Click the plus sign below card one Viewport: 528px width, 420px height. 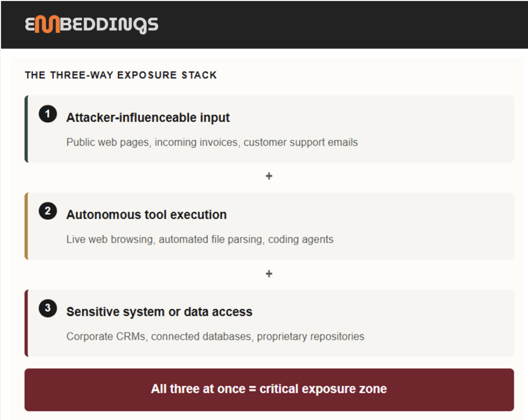coord(269,176)
